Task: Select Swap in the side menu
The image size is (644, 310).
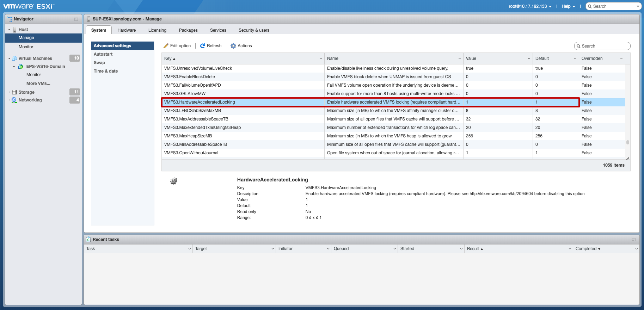Action: 123,63
